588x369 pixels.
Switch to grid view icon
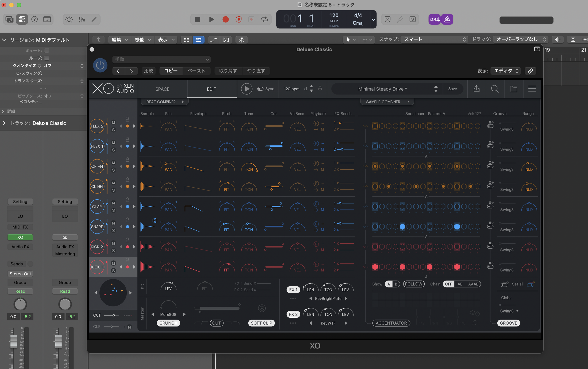[x=186, y=40]
